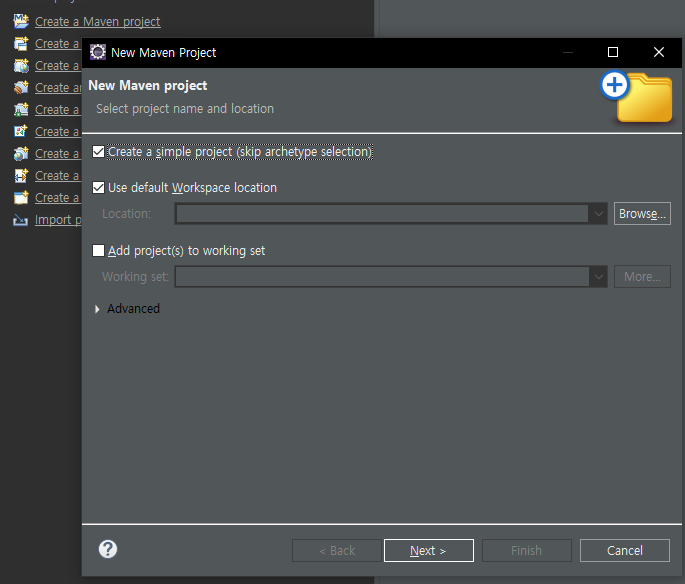Proceed with the Next > button
The height and width of the screenshot is (584, 685).
click(429, 550)
